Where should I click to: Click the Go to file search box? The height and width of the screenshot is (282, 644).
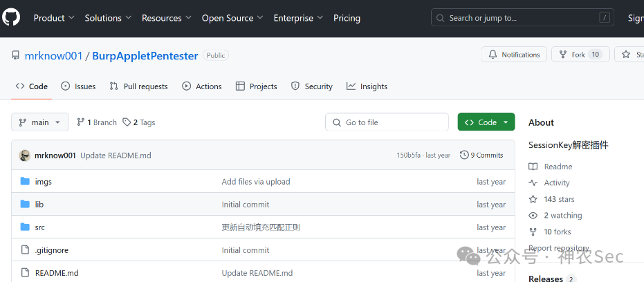pyautogui.click(x=387, y=122)
